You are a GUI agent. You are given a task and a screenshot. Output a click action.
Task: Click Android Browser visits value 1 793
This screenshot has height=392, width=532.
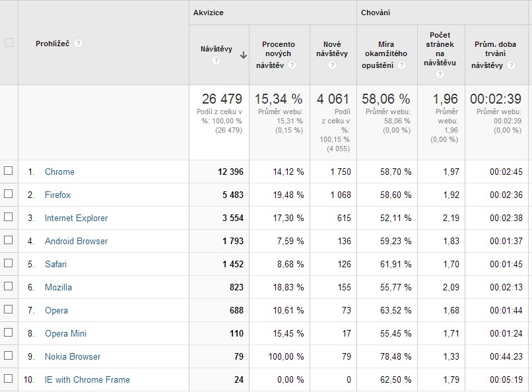[233, 241]
